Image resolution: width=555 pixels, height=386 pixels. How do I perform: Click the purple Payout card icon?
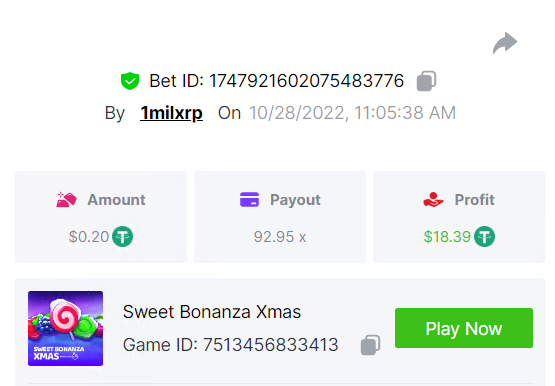pos(250,200)
